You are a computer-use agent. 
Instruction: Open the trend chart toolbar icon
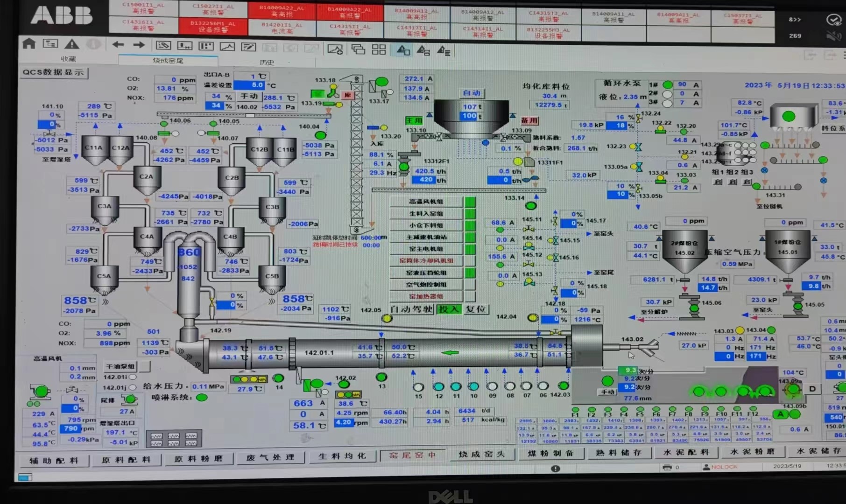[227, 46]
